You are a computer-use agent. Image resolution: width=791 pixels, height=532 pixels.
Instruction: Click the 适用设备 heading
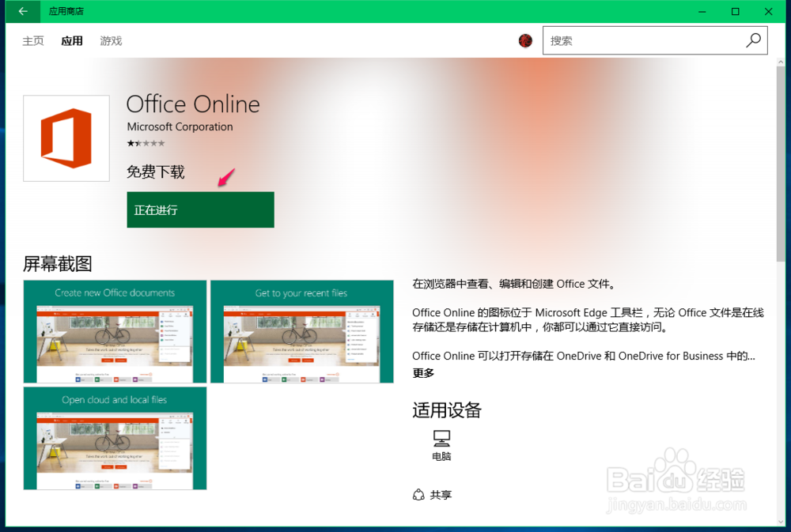pyautogui.click(x=447, y=410)
